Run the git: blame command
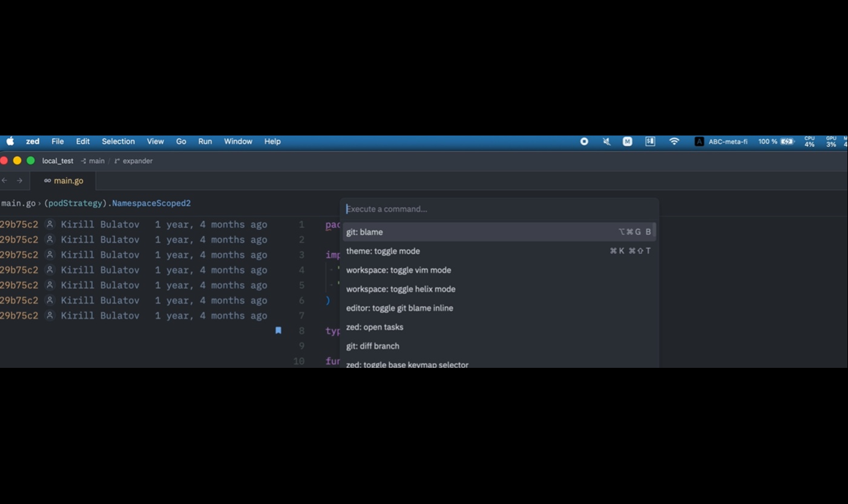Viewport: 848px width, 504px height. click(499, 232)
